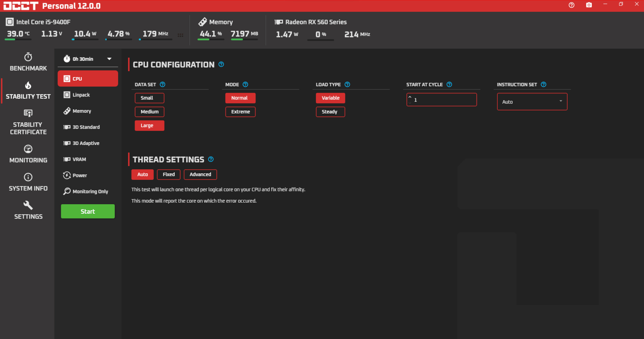Select Extreme mode option
The width and height of the screenshot is (644, 339).
240,112
